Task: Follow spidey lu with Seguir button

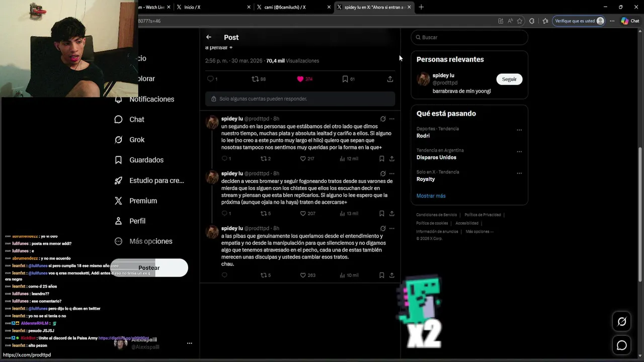Action: coord(509,79)
